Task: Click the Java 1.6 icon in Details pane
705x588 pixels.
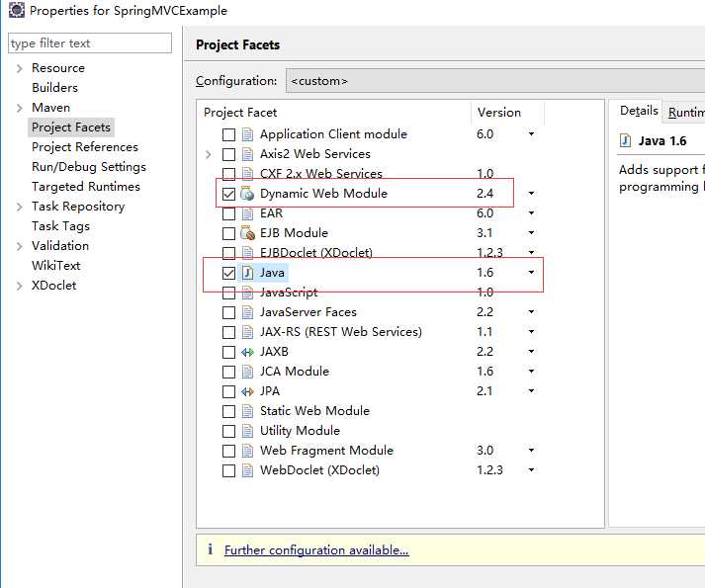Action: click(626, 140)
